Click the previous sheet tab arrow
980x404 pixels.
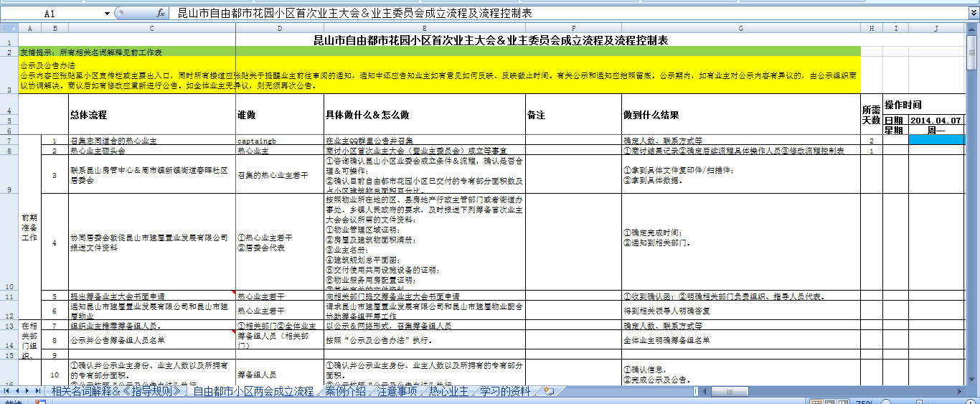(18, 391)
